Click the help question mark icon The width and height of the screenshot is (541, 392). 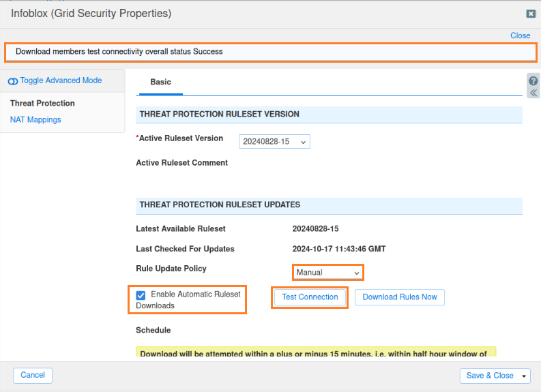click(533, 80)
